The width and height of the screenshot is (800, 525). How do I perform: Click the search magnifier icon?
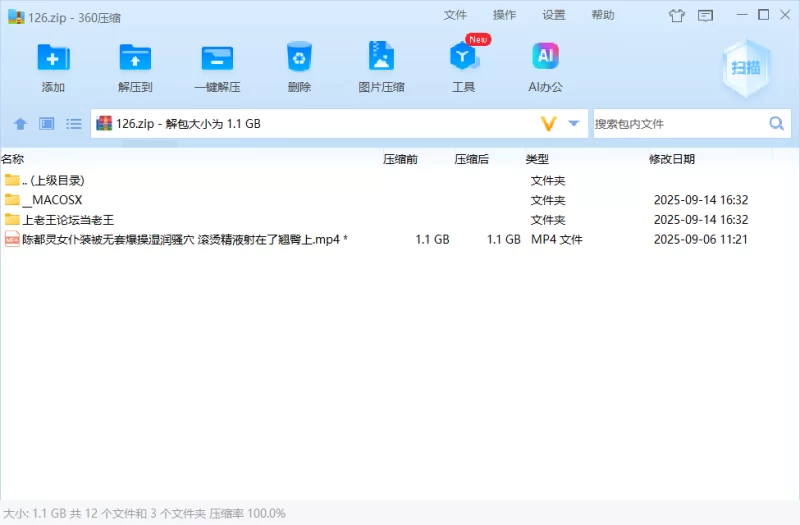(x=777, y=123)
